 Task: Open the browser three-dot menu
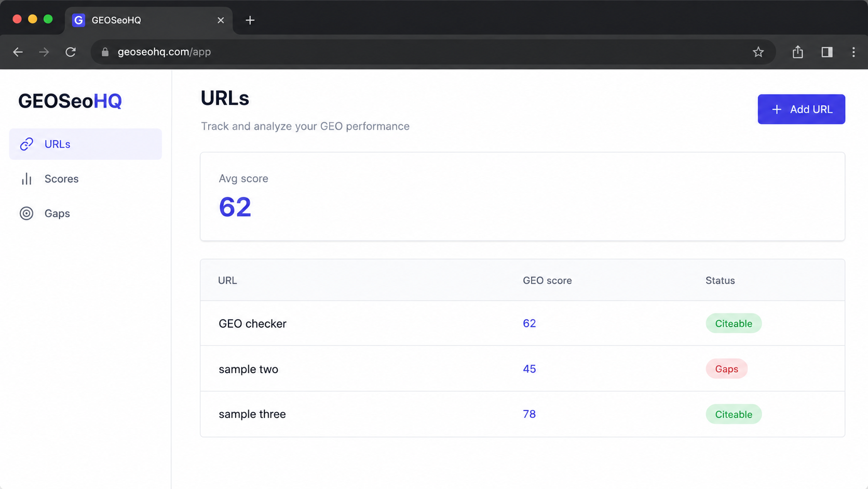(x=853, y=52)
